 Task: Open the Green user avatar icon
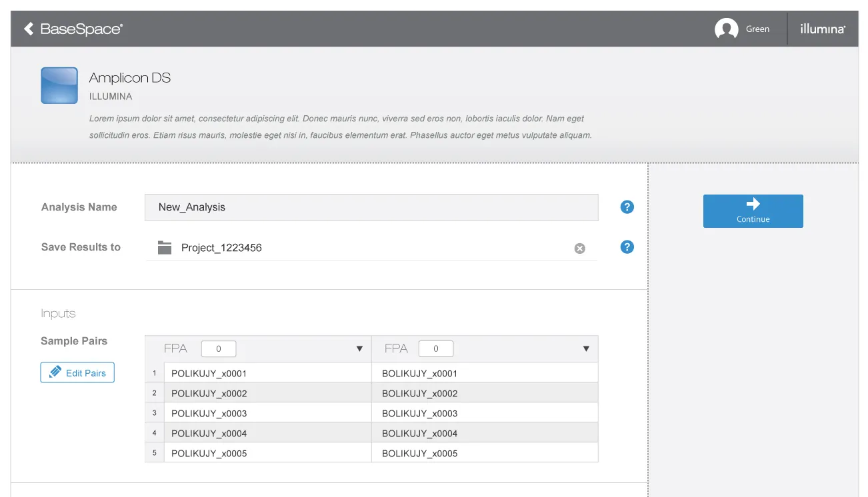(x=726, y=29)
